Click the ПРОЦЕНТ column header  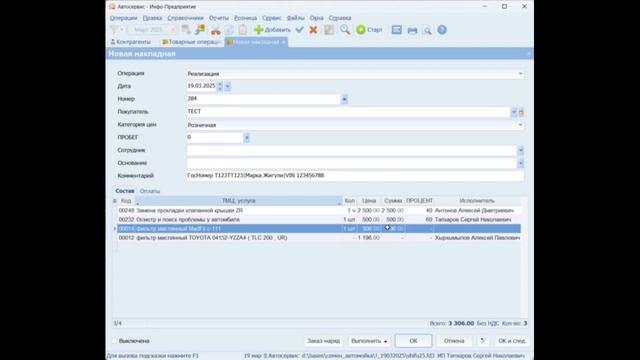pos(419,201)
